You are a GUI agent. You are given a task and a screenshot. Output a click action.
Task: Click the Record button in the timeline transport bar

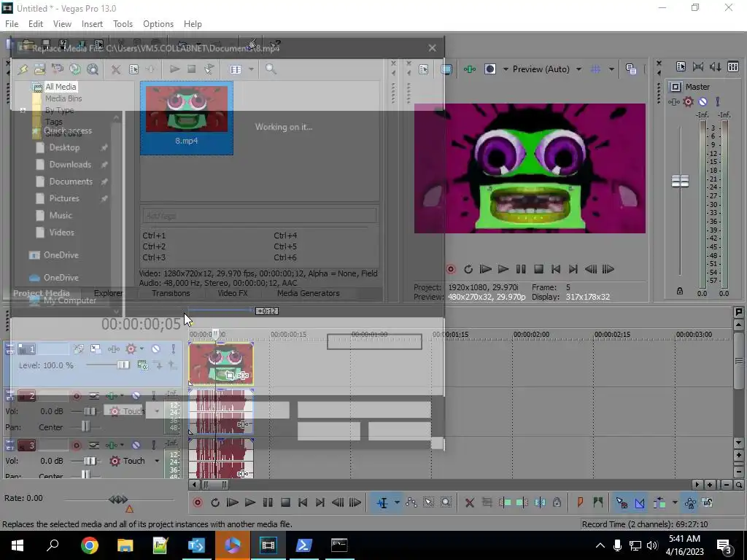197,502
